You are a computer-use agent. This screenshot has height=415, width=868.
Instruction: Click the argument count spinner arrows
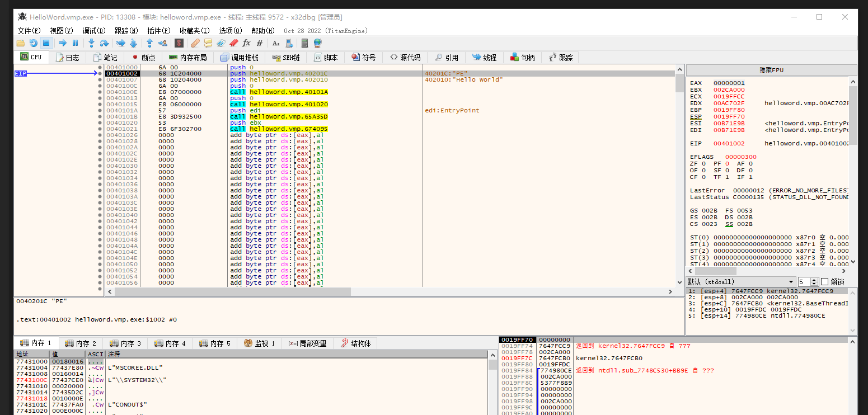point(815,282)
